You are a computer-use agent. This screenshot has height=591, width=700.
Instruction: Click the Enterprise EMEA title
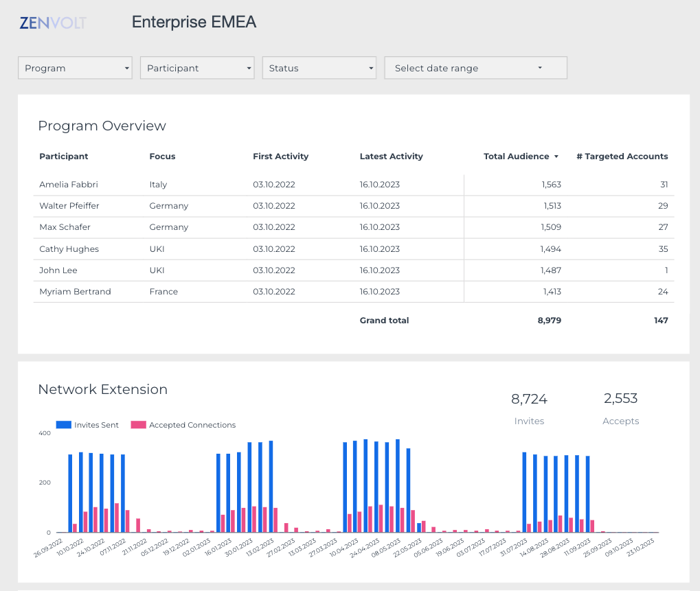193,22
